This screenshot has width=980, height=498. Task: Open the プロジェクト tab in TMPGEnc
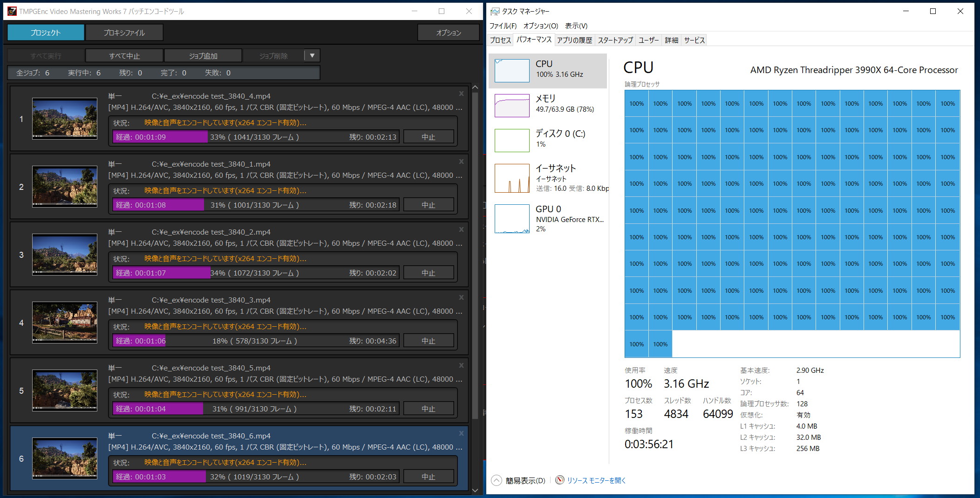46,33
